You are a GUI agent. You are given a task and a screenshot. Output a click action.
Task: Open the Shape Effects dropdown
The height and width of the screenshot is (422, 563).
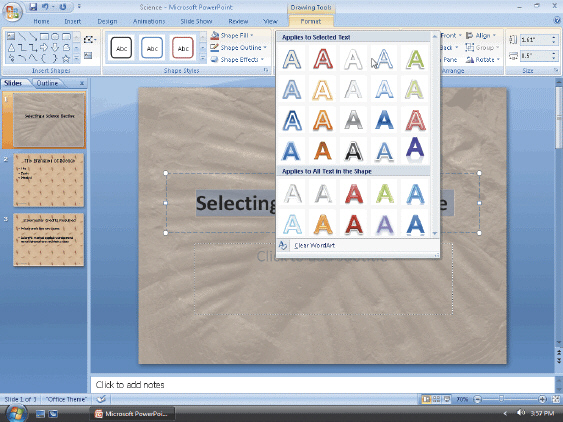coord(237,59)
